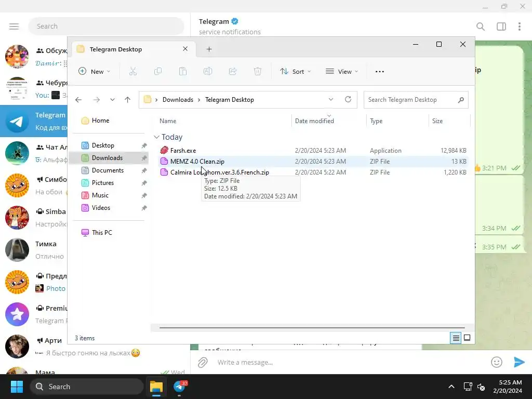The width and height of the screenshot is (532, 399).
Task: Go up one folder with the up arrow
Action: (x=128, y=100)
